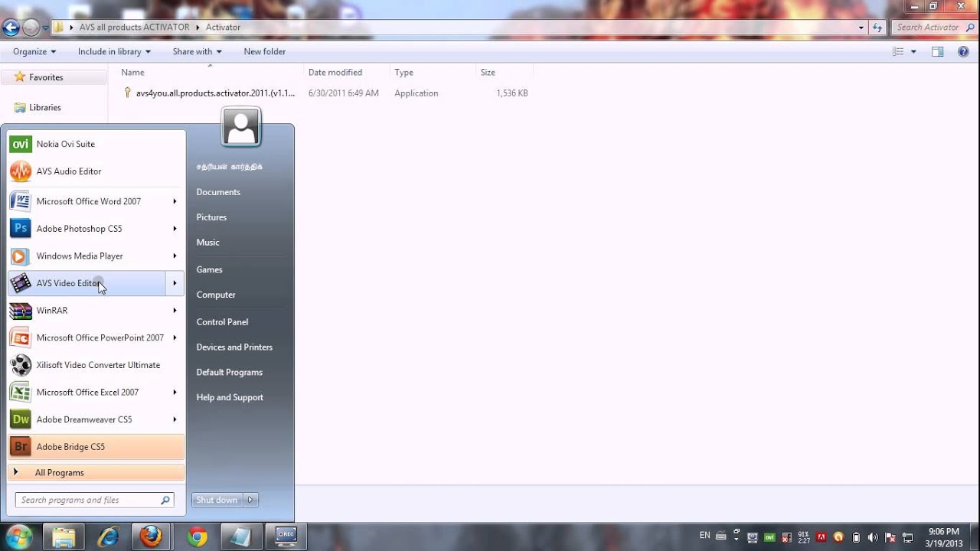Open the Shut down options arrow

click(x=250, y=500)
